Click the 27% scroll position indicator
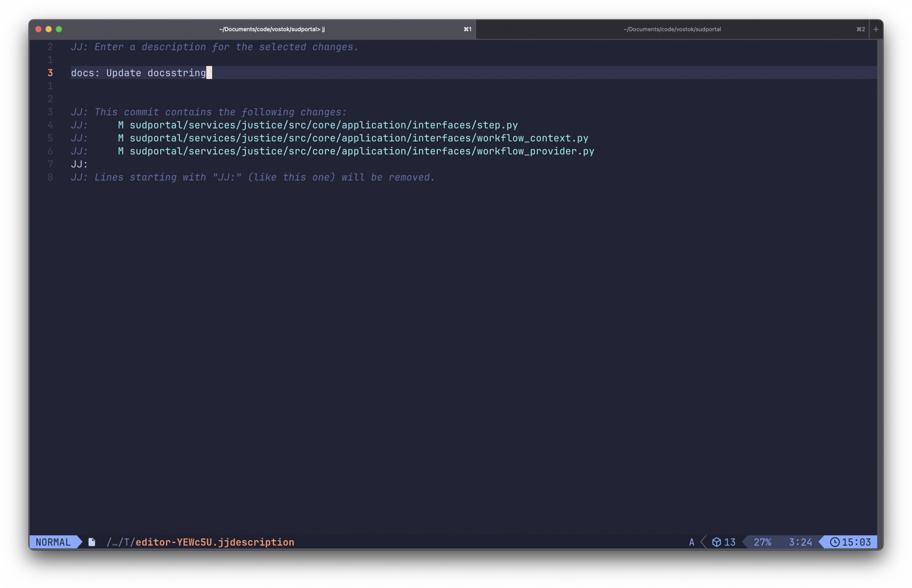Screen dimensions: 912x588 (762, 542)
